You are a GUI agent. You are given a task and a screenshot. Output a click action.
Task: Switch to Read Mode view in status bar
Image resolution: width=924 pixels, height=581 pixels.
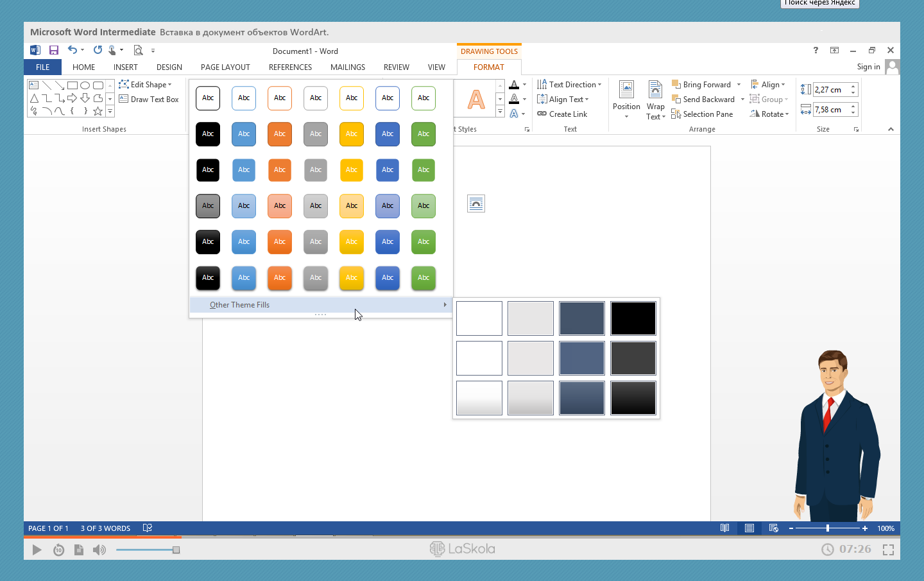click(724, 528)
